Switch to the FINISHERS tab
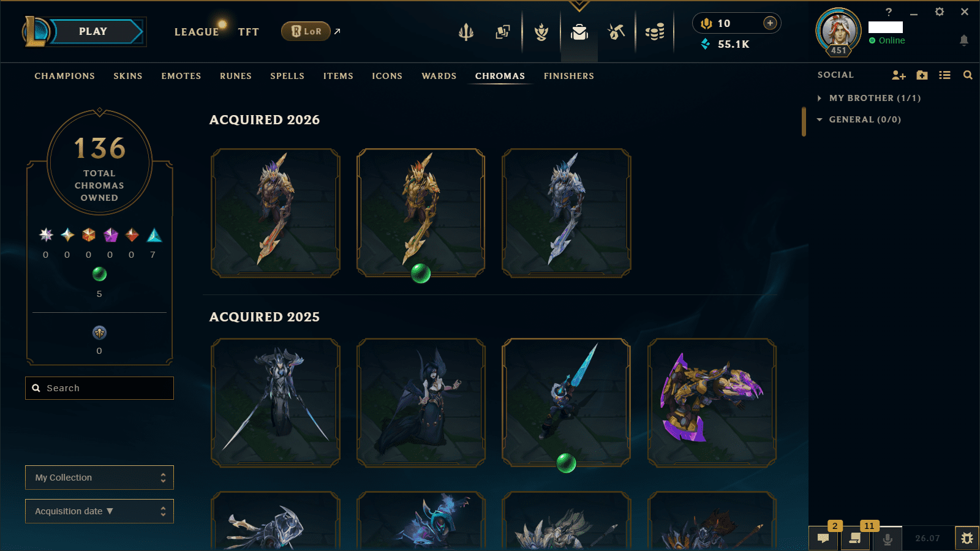Image resolution: width=980 pixels, height=551 pixels. (569, 76)
